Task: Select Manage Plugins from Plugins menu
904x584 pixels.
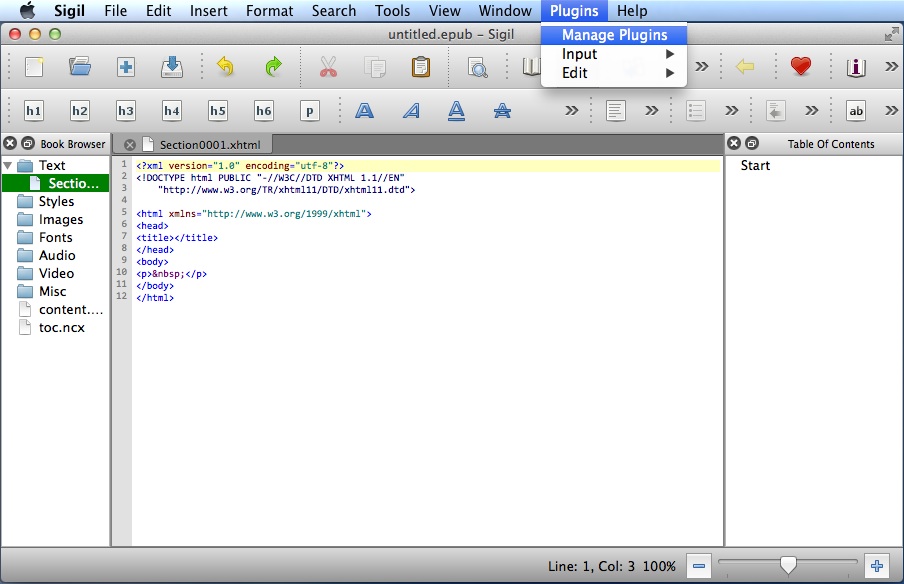Action: tap(613, 34)
